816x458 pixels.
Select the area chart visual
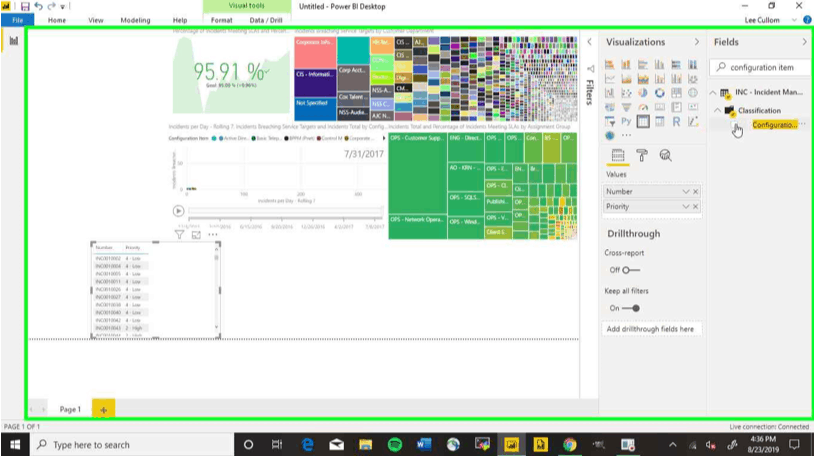626,79
